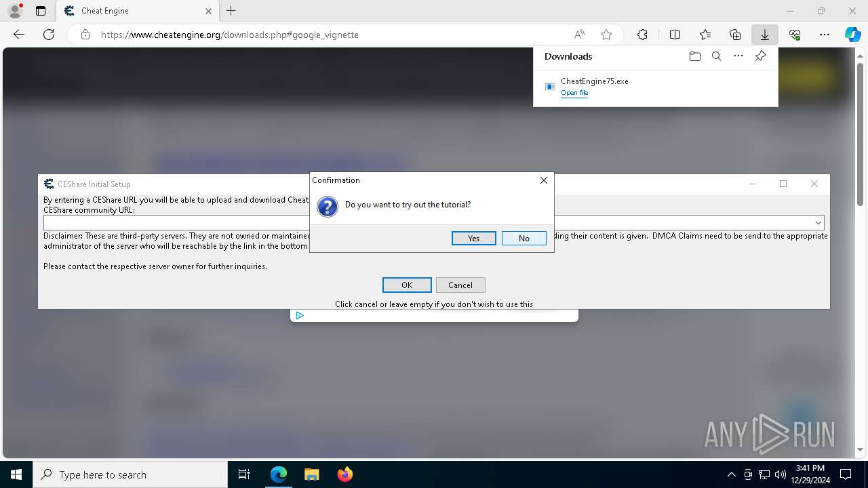Open a new tab

click(x=231, y=11)
